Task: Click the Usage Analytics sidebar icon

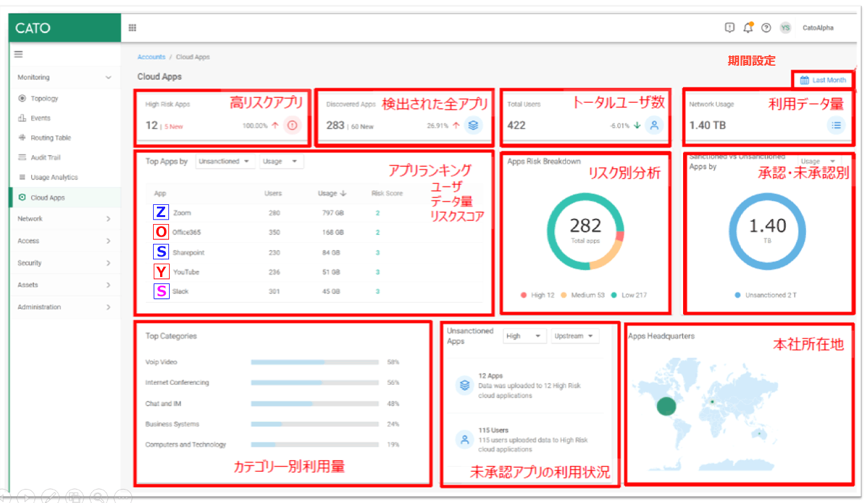Action: point(22,177)
